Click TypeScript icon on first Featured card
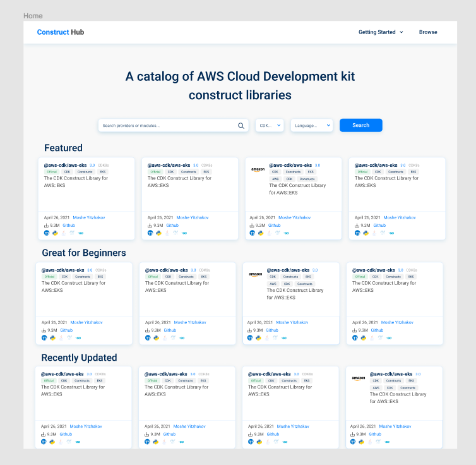This screenshot has height=465, width=476. pyautogui.click(x=47, y=233)
